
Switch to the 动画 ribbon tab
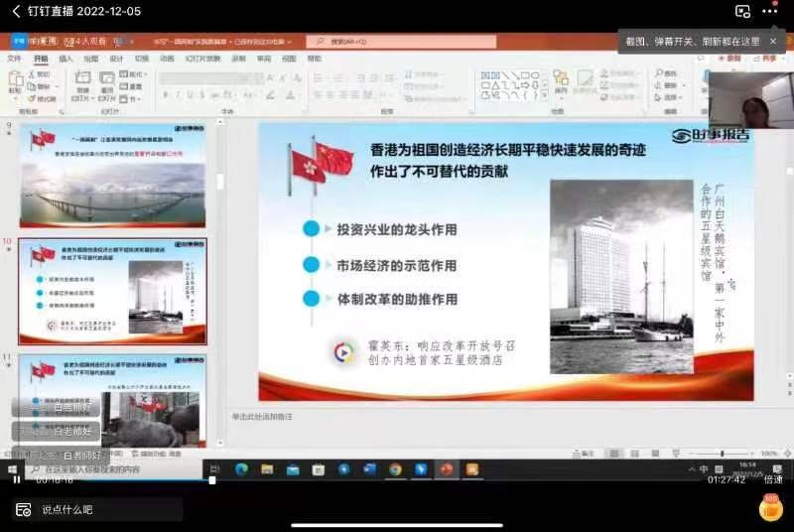pyautogui.click(x=167, y=59)
